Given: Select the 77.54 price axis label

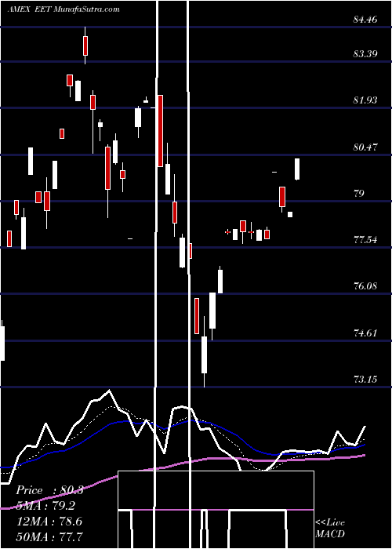Looking at the screenshot, I should coord(365,240).
